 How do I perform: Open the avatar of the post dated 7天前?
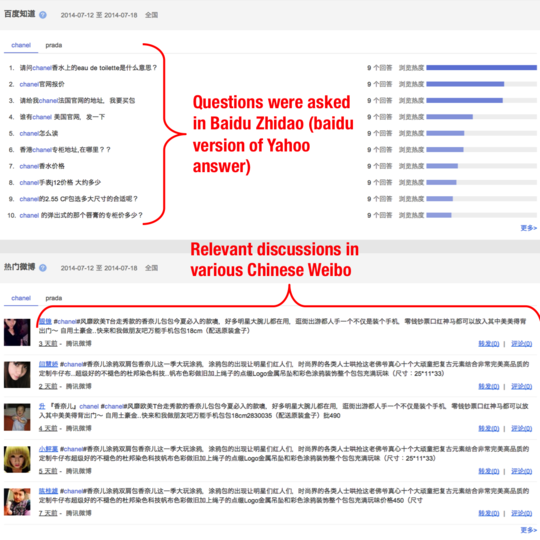coord(17,502)
